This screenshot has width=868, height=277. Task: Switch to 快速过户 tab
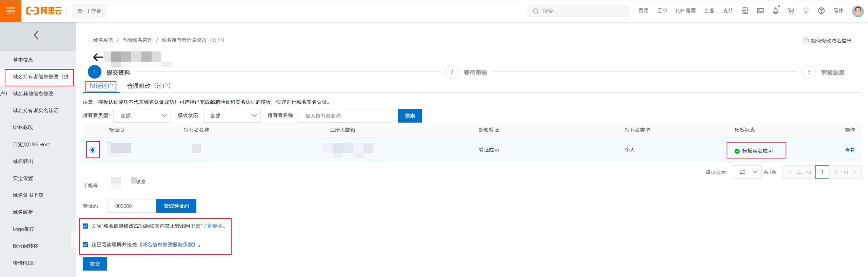101,86
